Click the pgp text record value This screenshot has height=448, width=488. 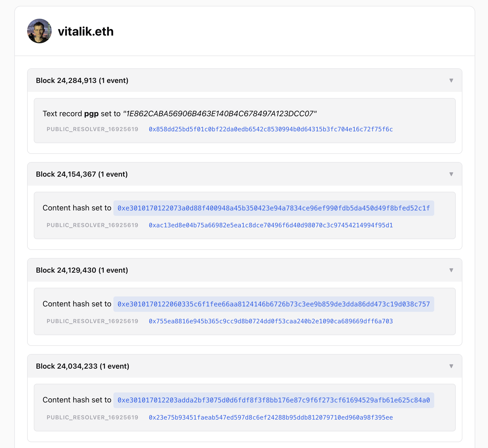[x=220, y=114]
